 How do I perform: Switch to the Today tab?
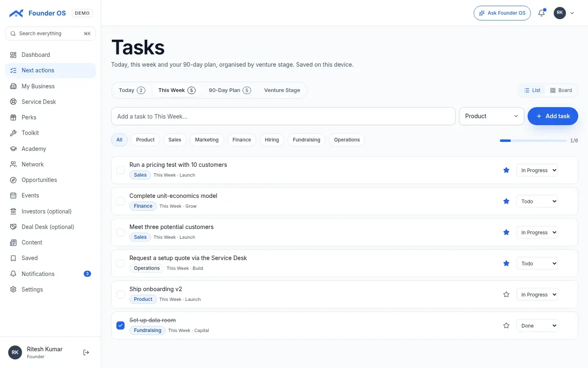tap(132, 90)
